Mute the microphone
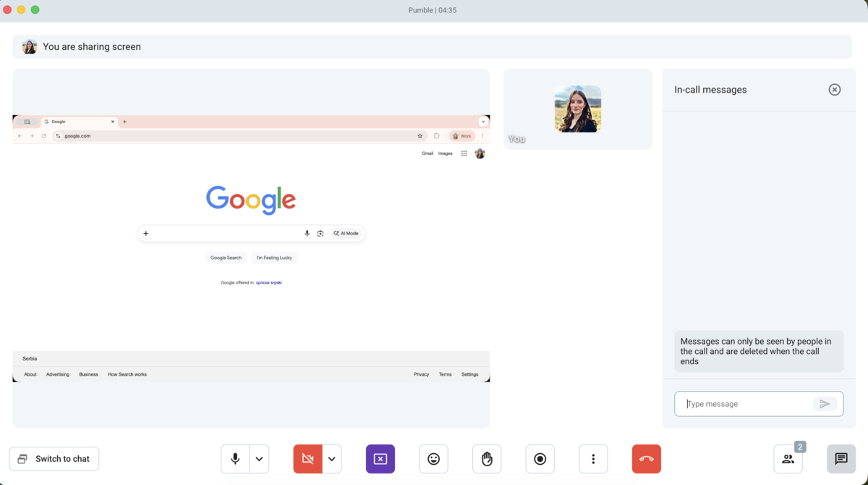868x485 pixels. pos(235,459)
